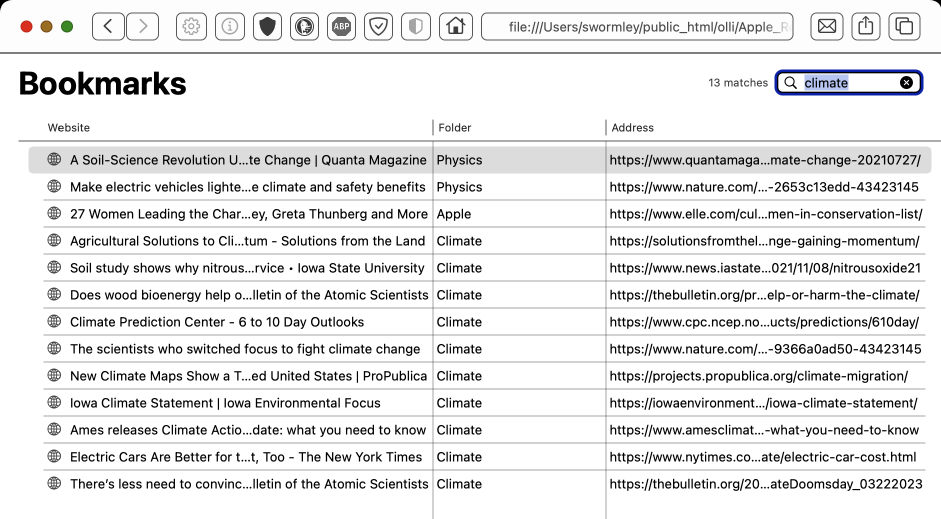Image resolution: width=941 pixels, height=519 pixels.
Task: Open the share sheet button
Action: (865, 26)
